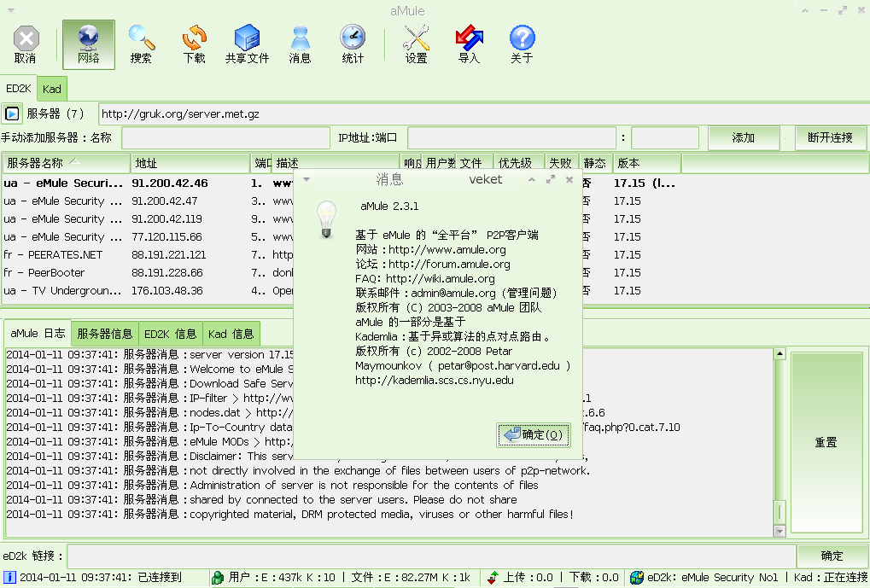Switch to the Kad tab
Viewport: 870px width, 588px height.
pos(51,89)
